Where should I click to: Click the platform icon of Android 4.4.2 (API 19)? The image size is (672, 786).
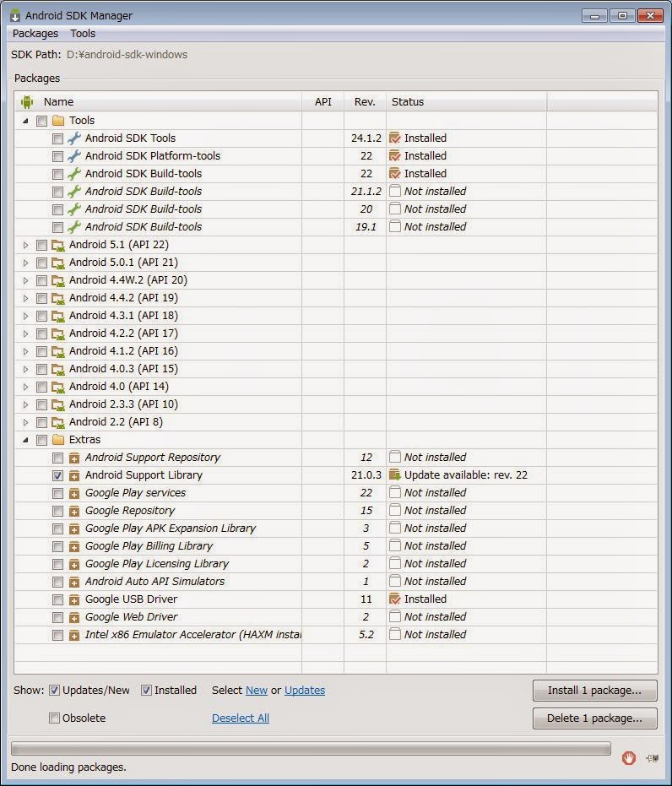(x=58, y=298)
